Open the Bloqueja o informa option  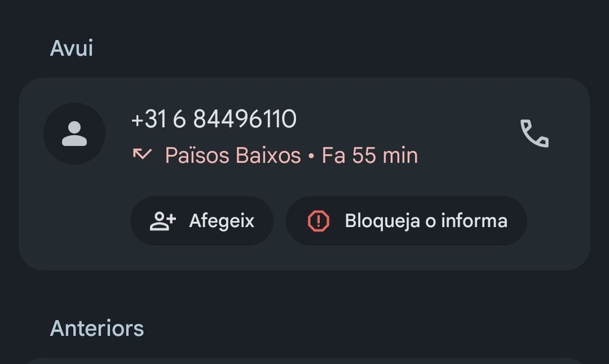(x=406, y=221)
